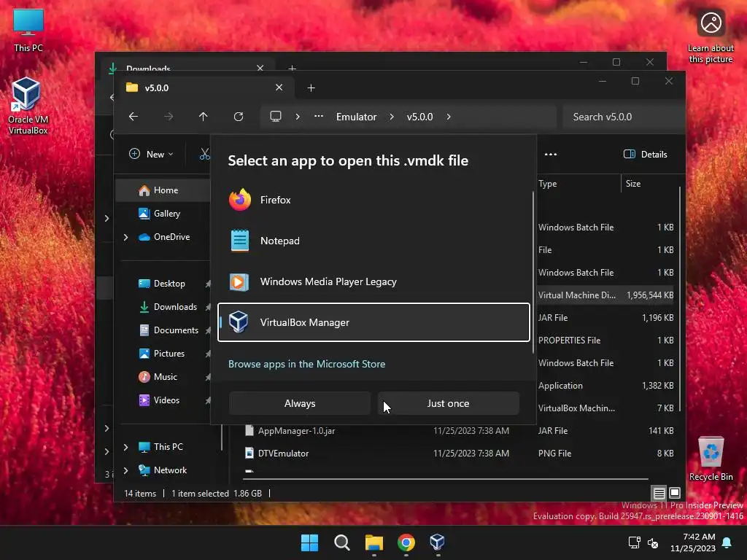Image resolution: width=747 pixels, height=560 pixels.
Task: Switch to details list view icon
Action: 659,493
